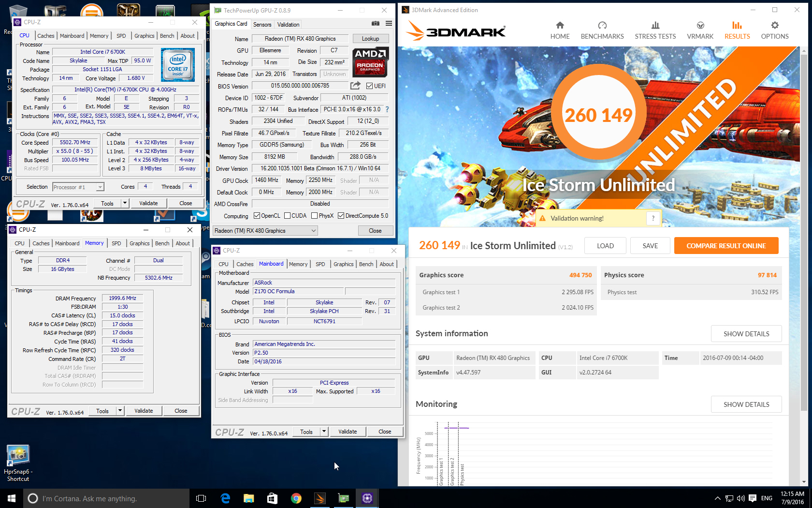
Task: Open RESULTS section in 3DMark
Action: [x=737, y=30]
